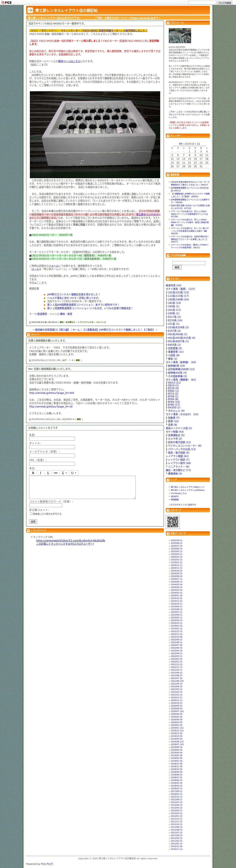The height and width of the screenshot is (868, 236).
Task: Click into the 本文 comment text area
Action: [82, 487]
